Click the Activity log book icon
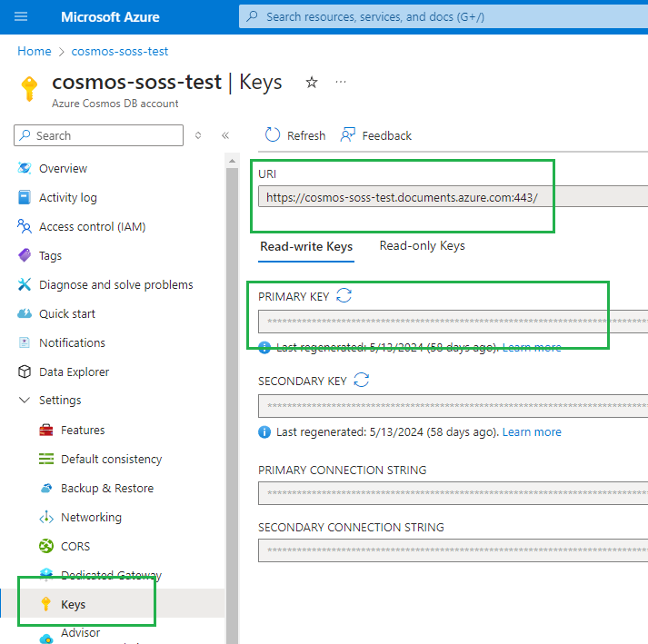The width and height of the screenshot is (648, 644). tap(25, 197)
